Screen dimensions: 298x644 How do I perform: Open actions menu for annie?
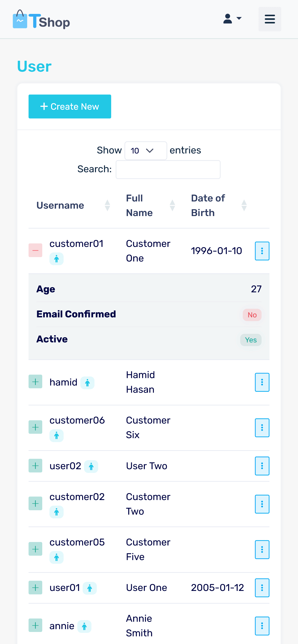tap(262, 626)
